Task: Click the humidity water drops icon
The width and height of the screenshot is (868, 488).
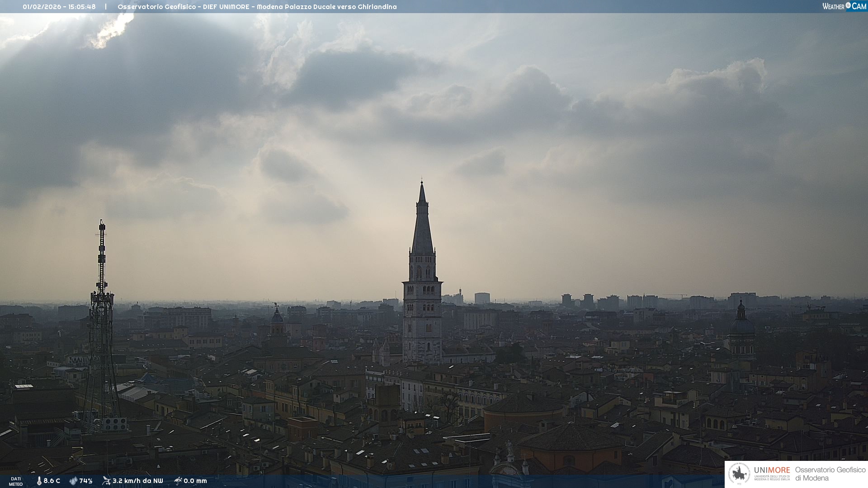Action: coord(73,481)
